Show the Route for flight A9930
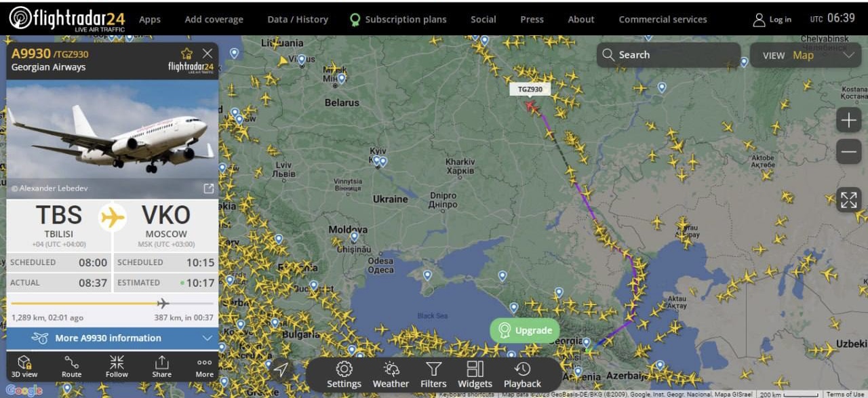 click(71, 366)
